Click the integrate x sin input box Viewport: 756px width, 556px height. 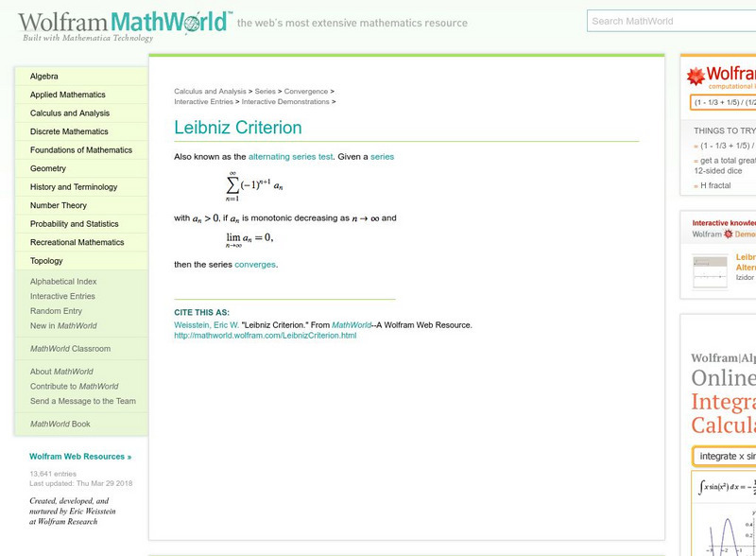724,456
